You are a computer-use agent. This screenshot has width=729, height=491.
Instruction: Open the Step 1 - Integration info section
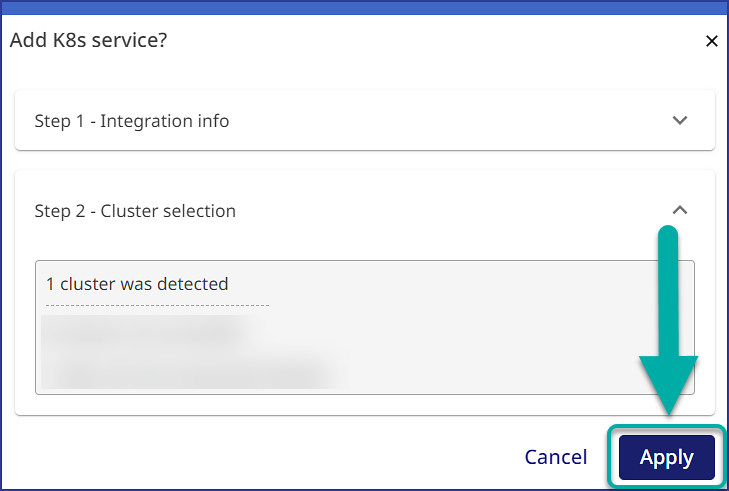(x=132, y=121)
